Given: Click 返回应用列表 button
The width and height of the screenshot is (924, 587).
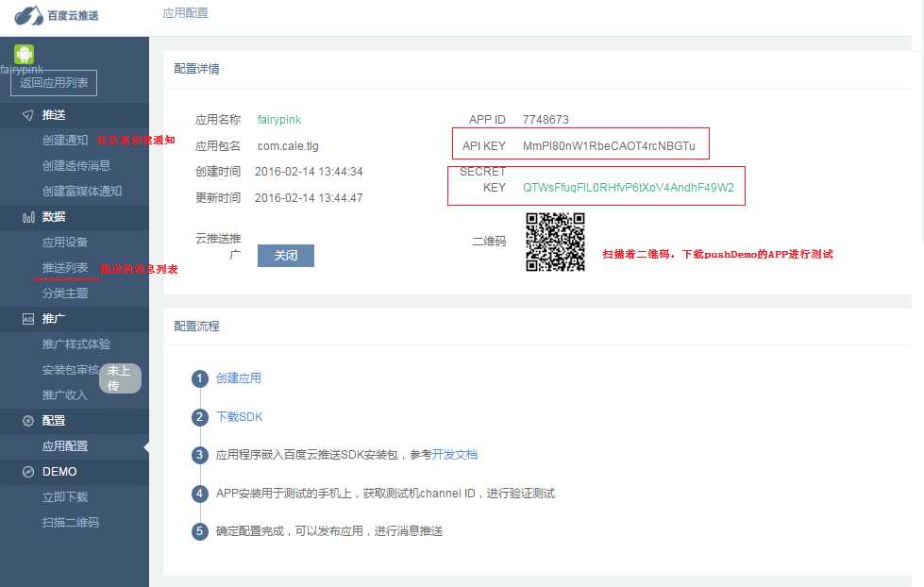Looking at the screenshot, I should (54, 82).
